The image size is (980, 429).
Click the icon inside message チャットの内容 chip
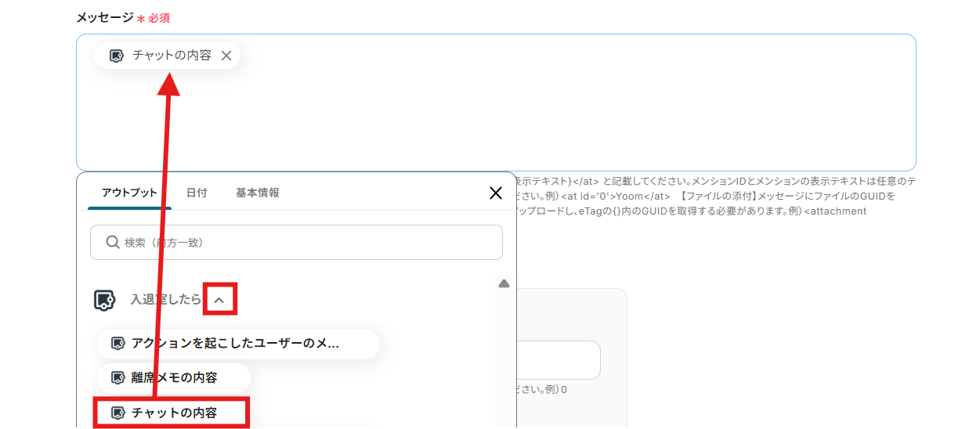tap(116, 56)
